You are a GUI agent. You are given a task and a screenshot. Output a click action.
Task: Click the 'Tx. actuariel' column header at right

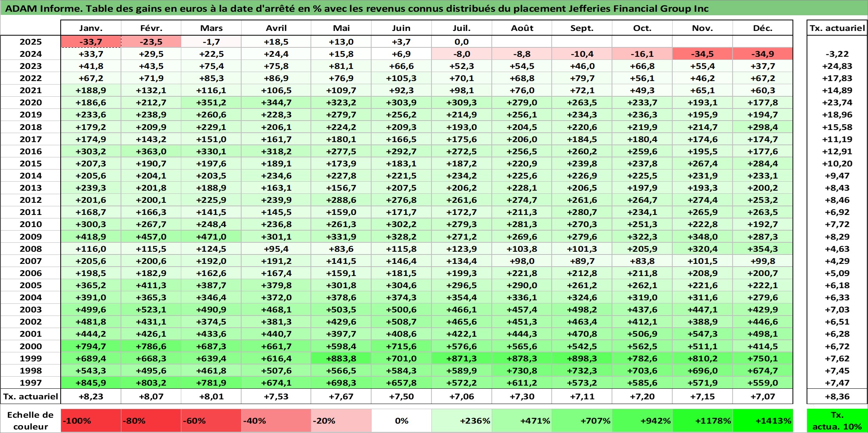(x=837, y=28)
